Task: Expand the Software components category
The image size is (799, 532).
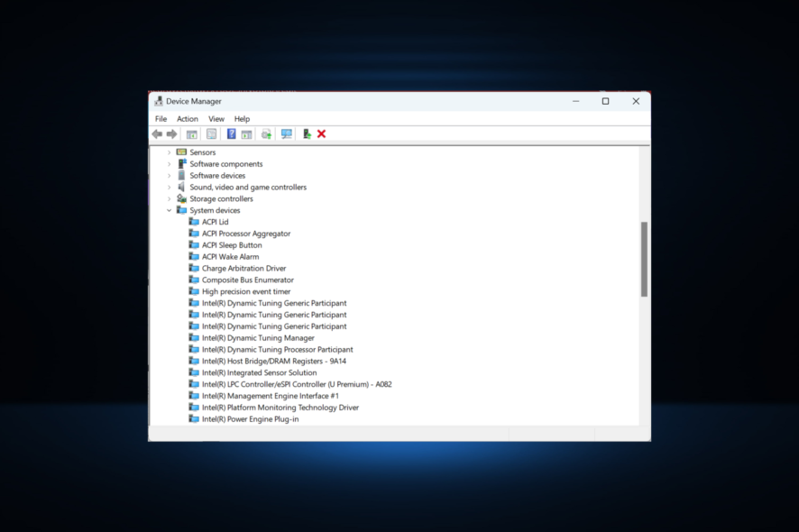Action: point(170,164)
